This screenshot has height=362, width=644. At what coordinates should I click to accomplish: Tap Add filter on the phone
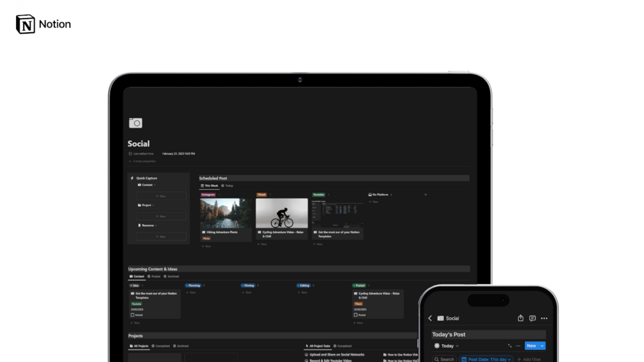(x=529, y=359)
